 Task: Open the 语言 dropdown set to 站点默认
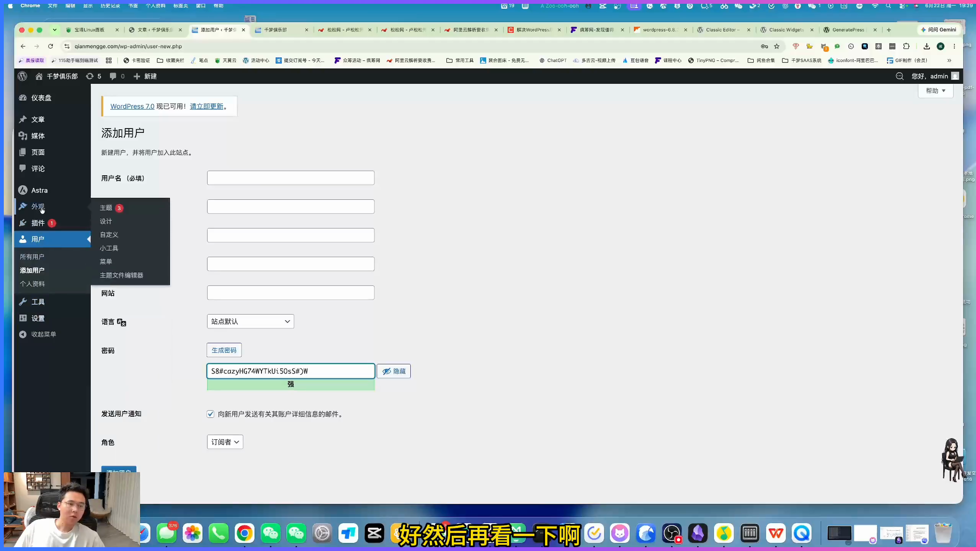tap(250, 321)
